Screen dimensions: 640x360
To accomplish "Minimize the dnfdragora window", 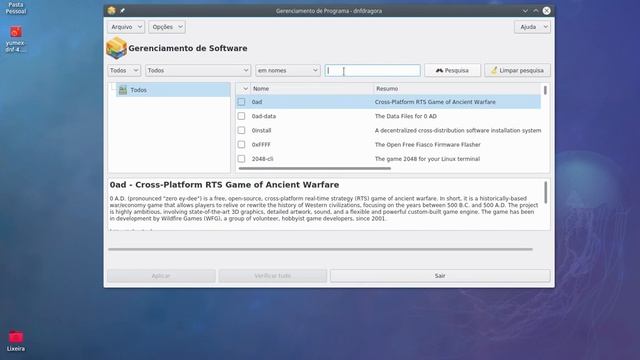I will pos(525,11).
